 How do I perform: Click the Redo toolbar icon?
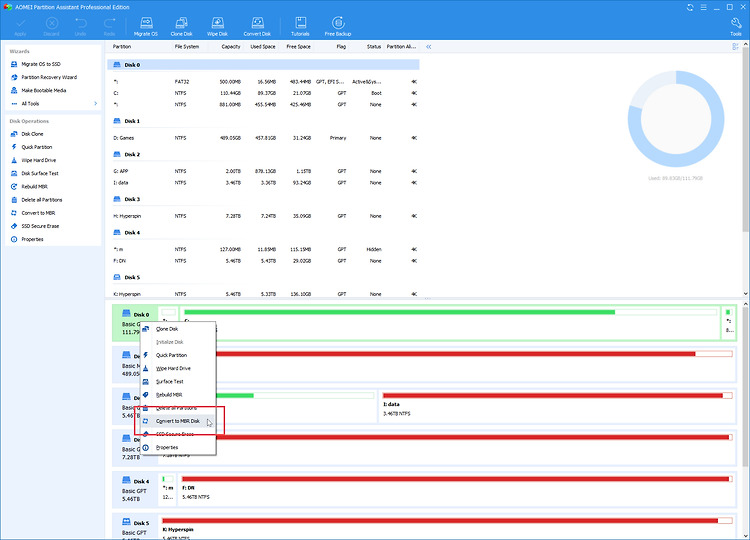pyautogui.click(x=110, y=27)
